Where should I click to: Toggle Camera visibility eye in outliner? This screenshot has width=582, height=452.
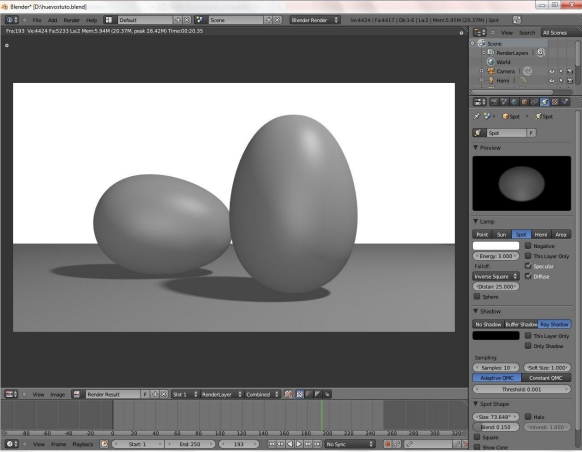pyautogui.click(x=552, y=71)
